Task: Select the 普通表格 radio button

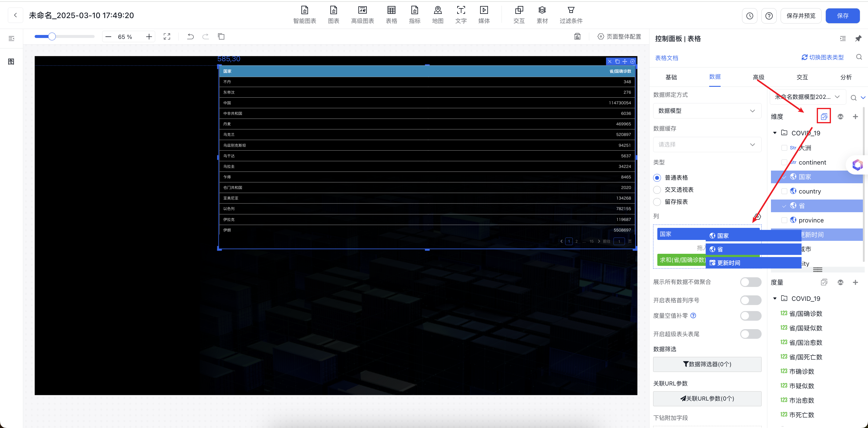Action: point(657,178)
